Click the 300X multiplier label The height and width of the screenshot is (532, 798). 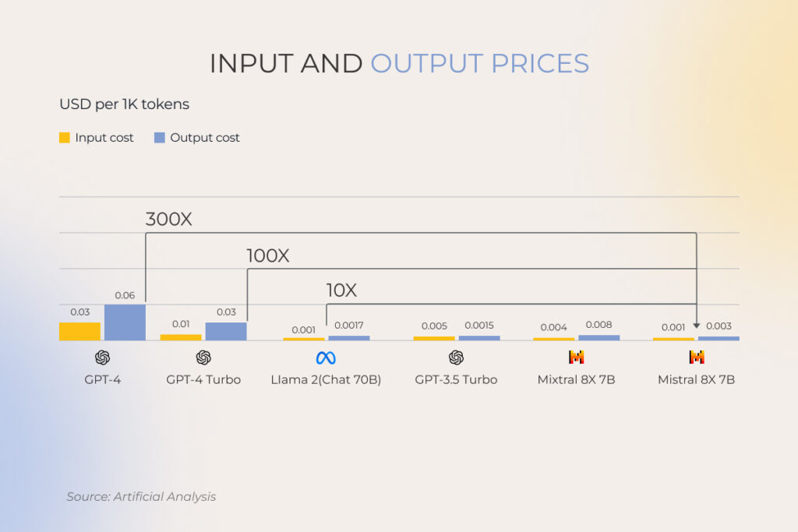(x=168, y=219)
